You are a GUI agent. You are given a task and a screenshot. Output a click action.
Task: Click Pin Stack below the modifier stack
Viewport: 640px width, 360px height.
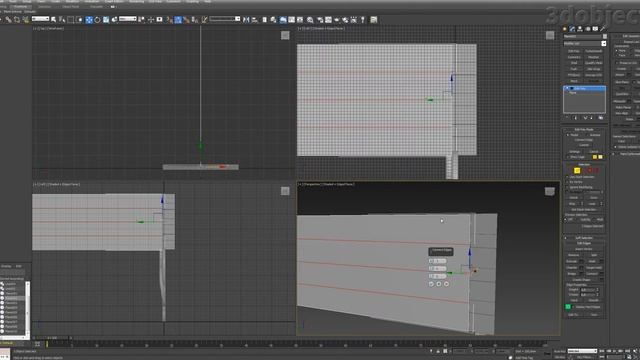[567, 118]
